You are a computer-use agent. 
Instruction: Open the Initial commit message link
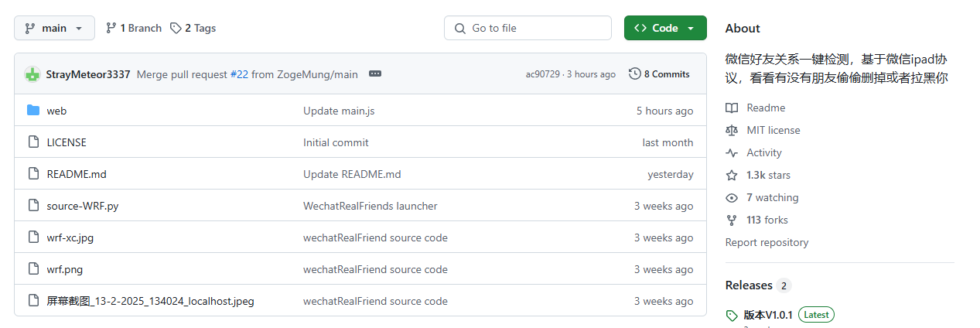tap(336, 142)
